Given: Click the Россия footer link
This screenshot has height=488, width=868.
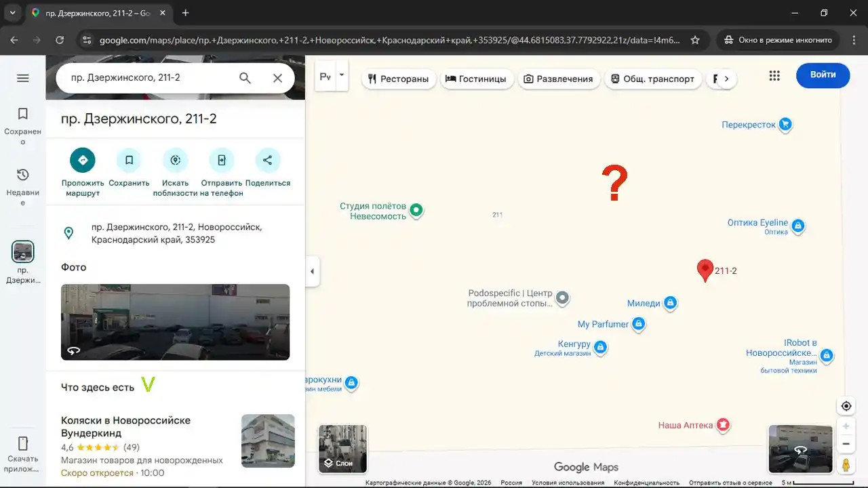Looking at the screenshot, I should click(x=511, y=483).
